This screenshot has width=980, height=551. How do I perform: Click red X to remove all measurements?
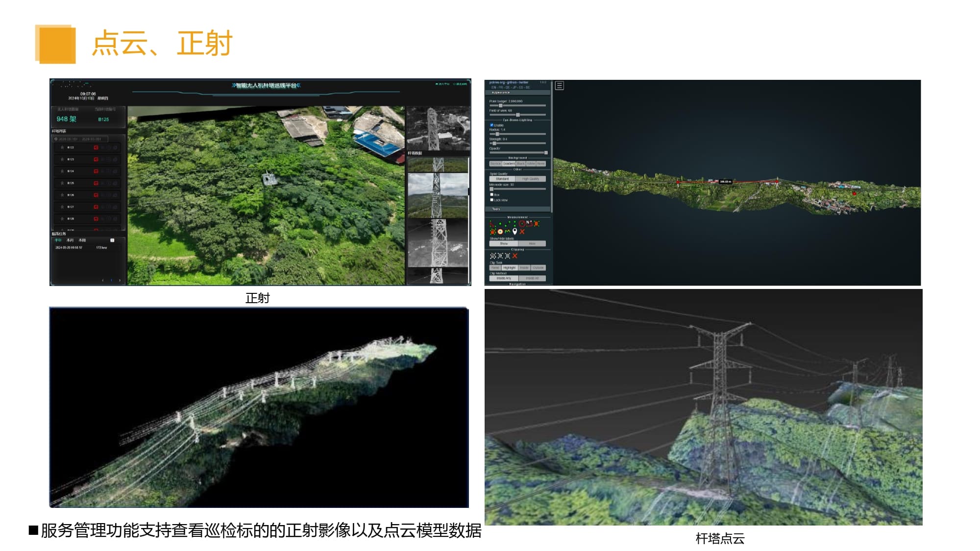click(x=522, y=232)
